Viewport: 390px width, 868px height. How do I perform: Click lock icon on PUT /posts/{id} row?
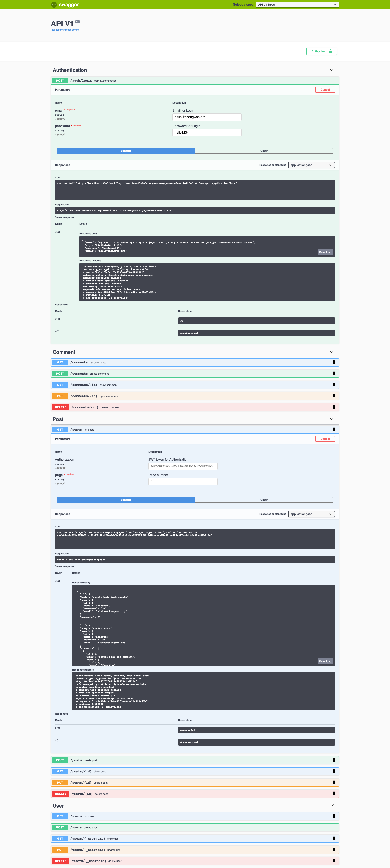pyautogui.click(x=334, y=782)
